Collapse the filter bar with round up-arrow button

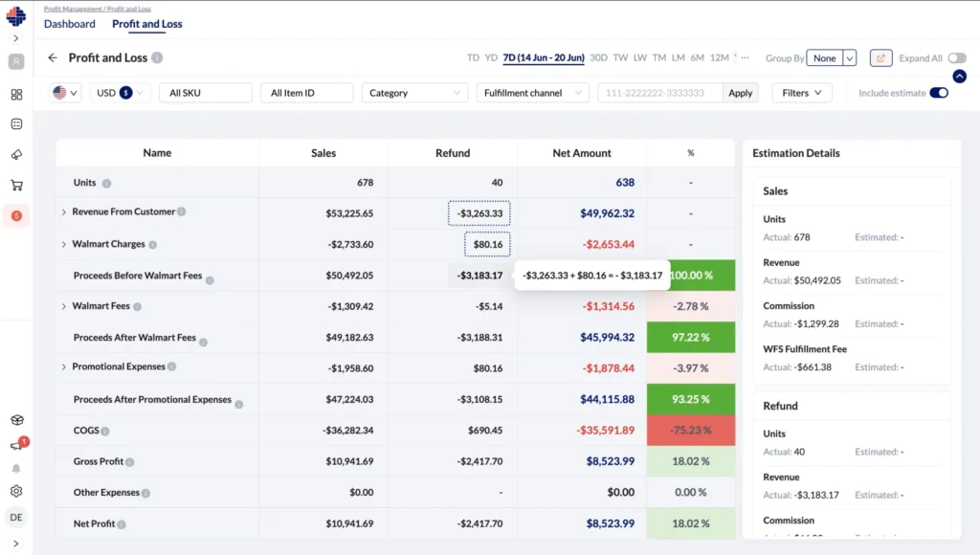(x=959, y=77)
